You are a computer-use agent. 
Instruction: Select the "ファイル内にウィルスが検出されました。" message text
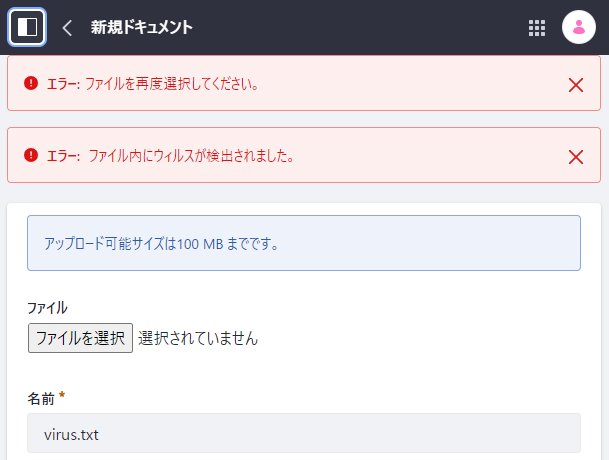pos(191,156)
